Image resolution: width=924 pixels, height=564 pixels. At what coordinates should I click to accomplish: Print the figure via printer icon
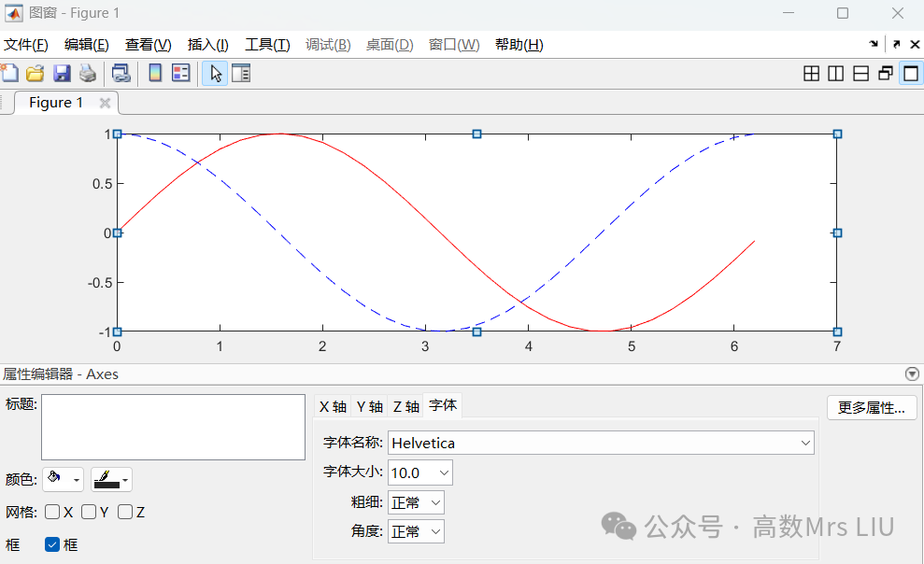(88, 73)
